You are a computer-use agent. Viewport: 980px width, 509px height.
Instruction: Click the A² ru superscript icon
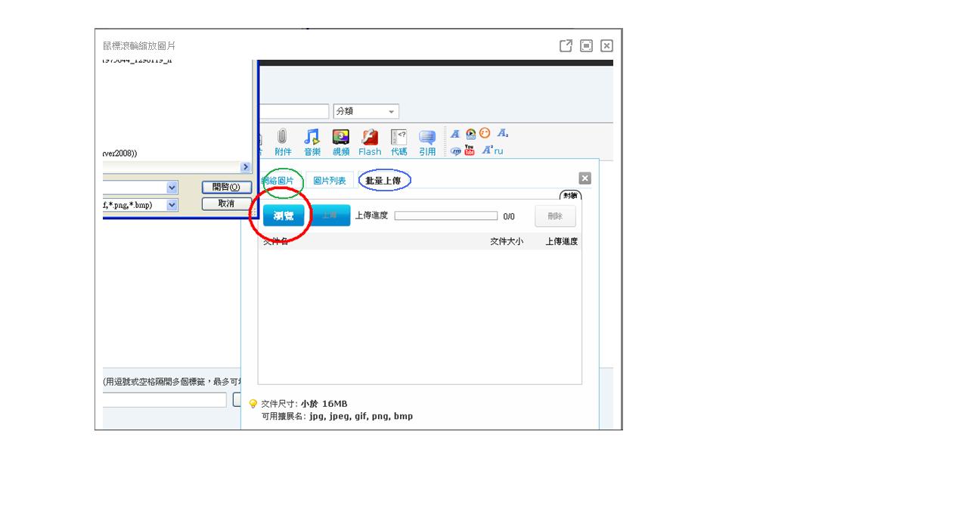click(x=492, y=150)
